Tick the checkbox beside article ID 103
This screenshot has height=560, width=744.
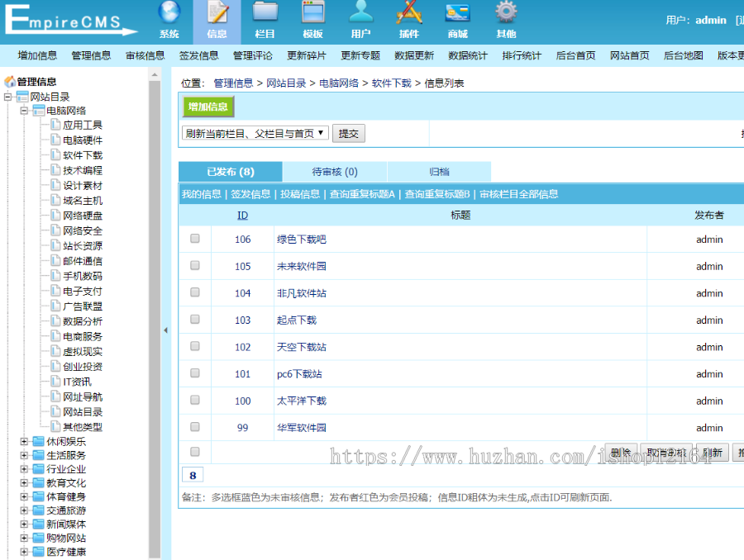pyautogui.click(x=195, y=320)
